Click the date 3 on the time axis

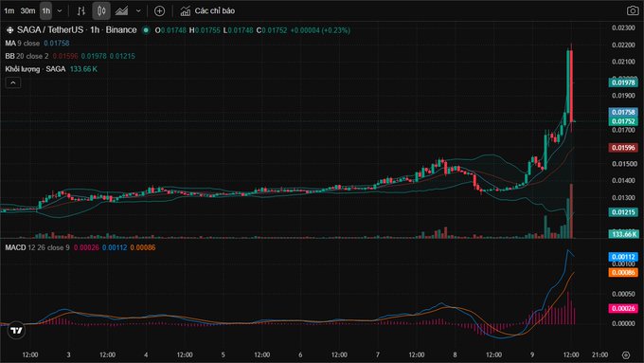[x=68, y=354]
